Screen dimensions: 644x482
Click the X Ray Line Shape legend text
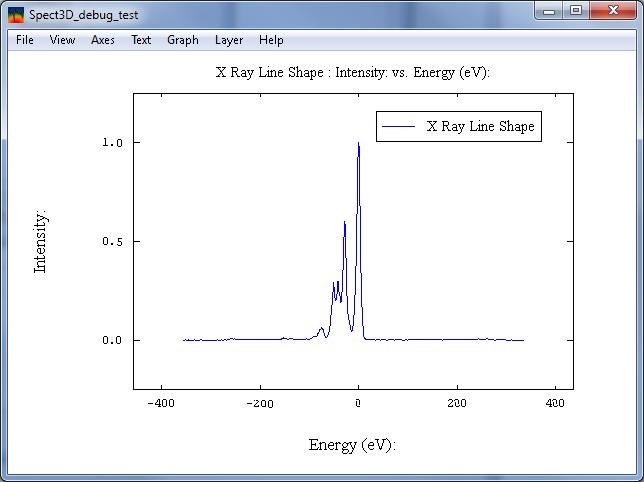click(480, 127)
